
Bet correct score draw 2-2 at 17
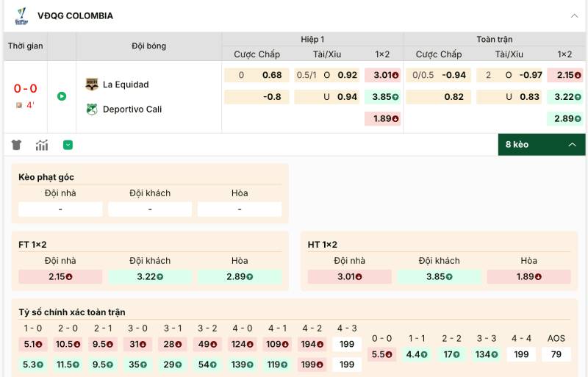coord(451,354)
